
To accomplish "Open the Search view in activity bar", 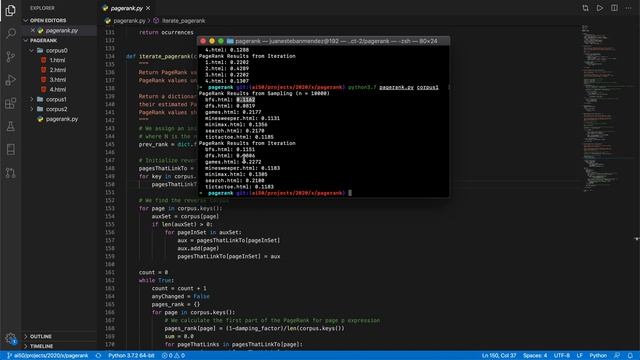I will tap(11, 33).
